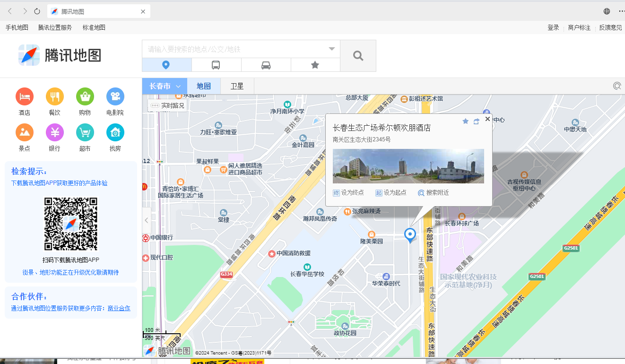Click the 华荣泰时代 building map icon

(x=386, y=276)
